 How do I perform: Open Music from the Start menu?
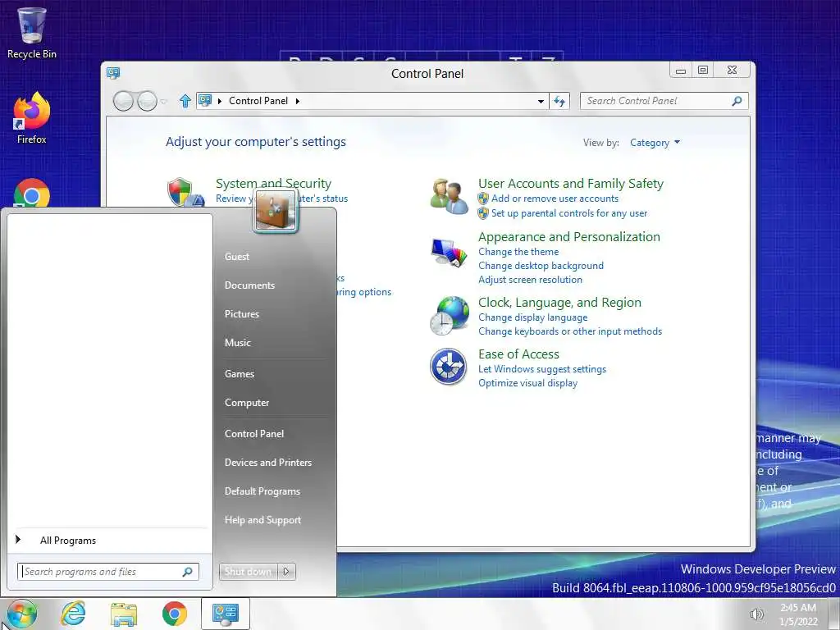[237, 343]
